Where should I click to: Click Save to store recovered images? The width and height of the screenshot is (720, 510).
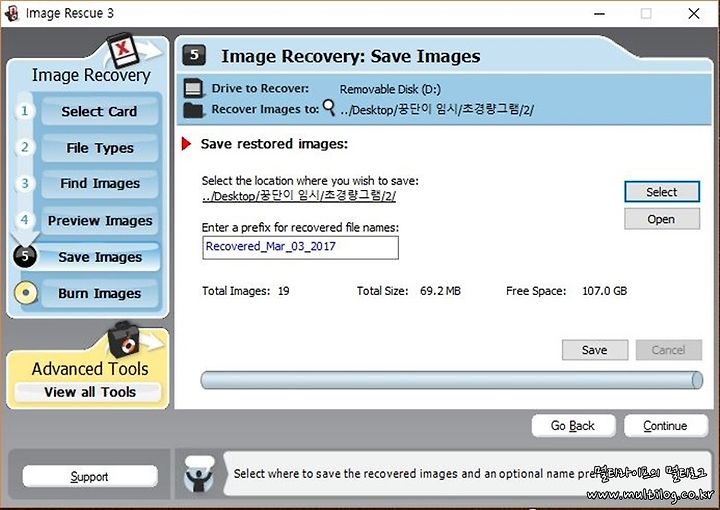[595, 350]
